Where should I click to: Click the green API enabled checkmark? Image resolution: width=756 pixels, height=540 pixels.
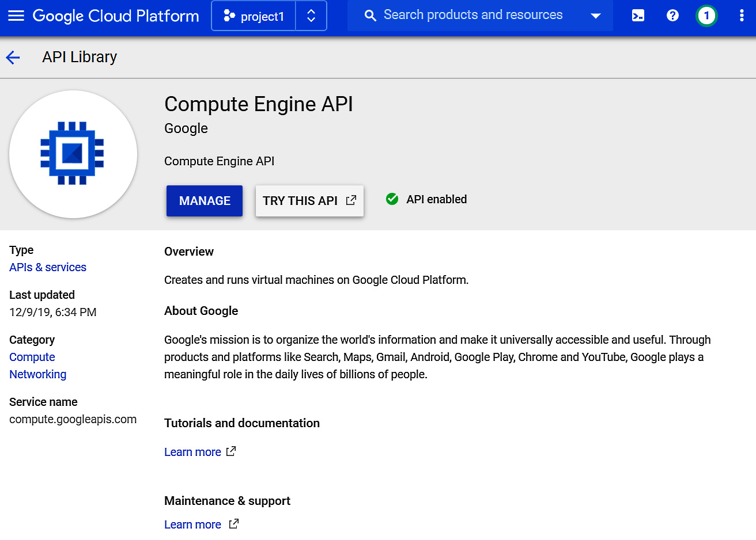pyautogui.click(x=392, y=199)
